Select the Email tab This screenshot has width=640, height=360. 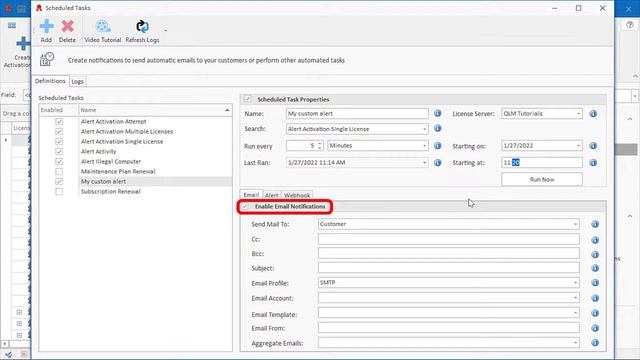click(x=251, y=195)
